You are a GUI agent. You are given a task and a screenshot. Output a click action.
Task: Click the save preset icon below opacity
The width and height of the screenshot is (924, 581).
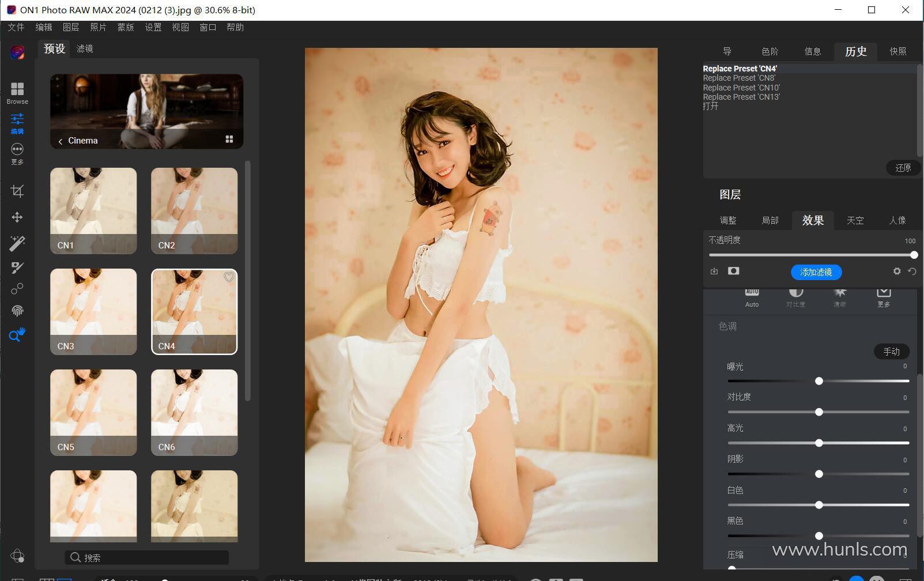(714, 271)
